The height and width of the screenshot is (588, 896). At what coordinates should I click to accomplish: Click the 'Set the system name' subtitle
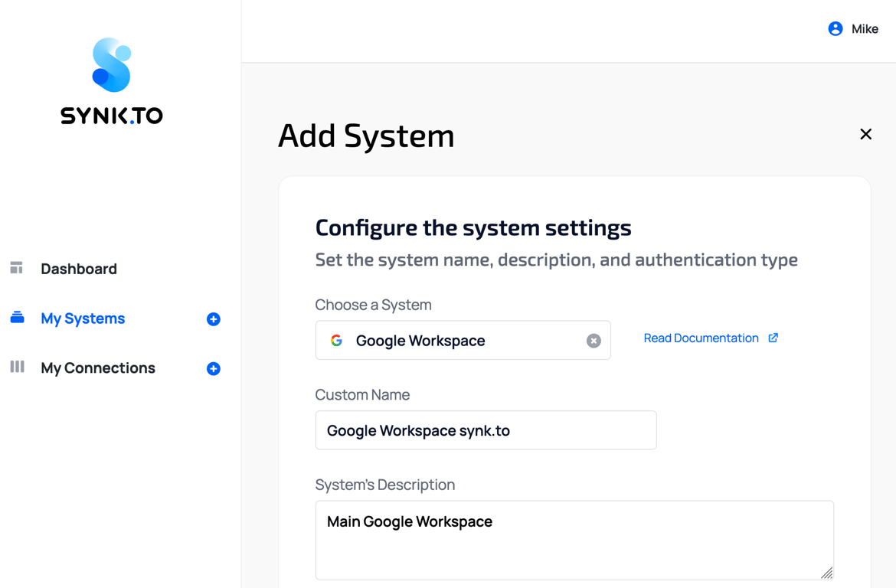(x=557, y=260)
